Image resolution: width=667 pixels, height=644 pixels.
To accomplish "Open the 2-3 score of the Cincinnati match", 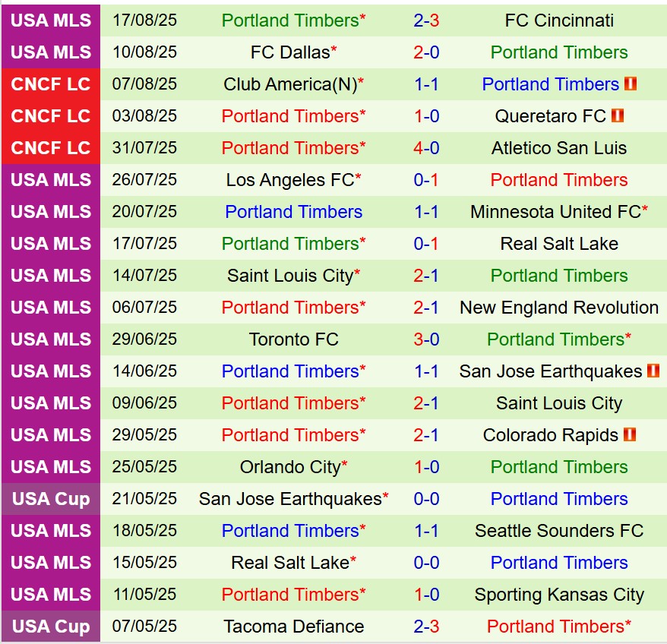I will point(426,21).
